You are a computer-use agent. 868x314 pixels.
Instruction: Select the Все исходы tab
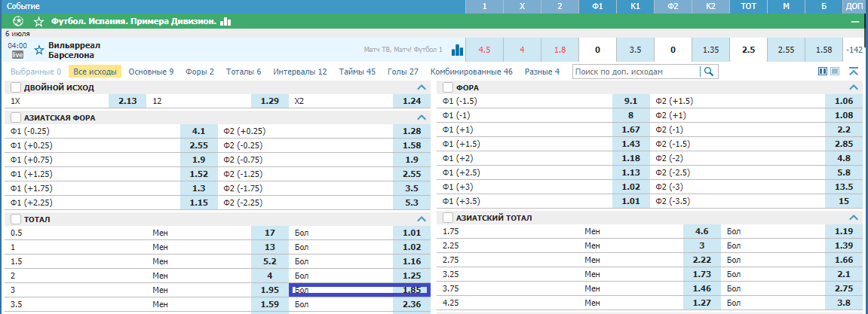tap(95, 72)
